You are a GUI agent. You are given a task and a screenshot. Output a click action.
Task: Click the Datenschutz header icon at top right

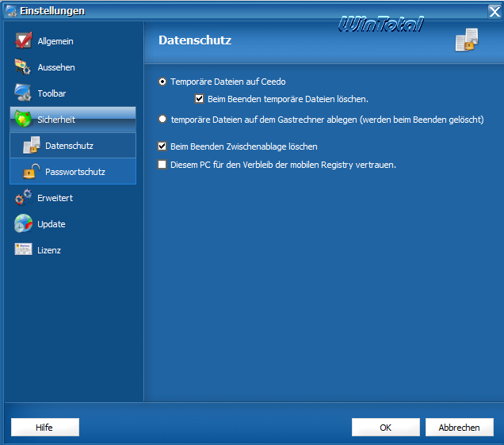point(467,40)
